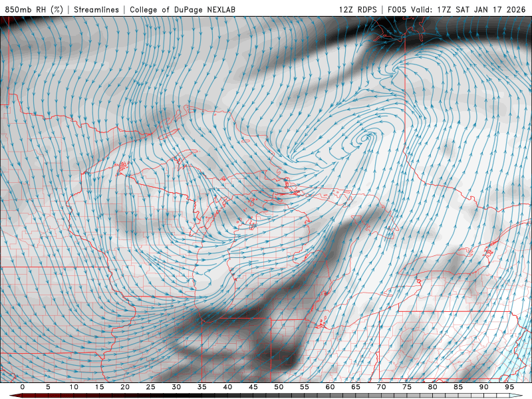532x399 pixels.
Task: Click the '70' value on the RH scale
Action: 381,387
